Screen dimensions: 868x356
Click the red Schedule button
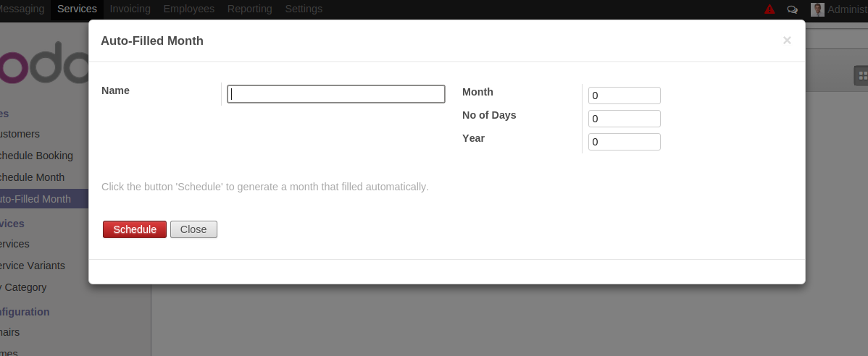pyautogui.click(x=135, y=229)
